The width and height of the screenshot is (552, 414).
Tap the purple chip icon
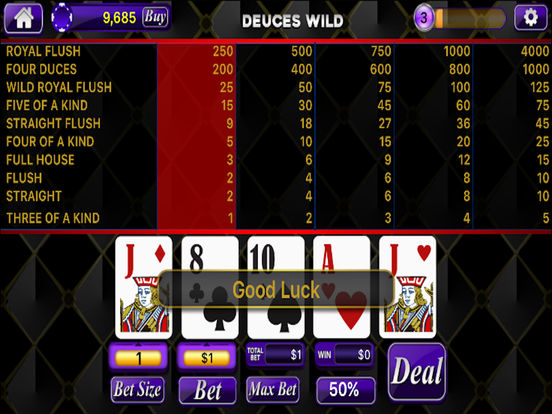click(x=62, y=17)
